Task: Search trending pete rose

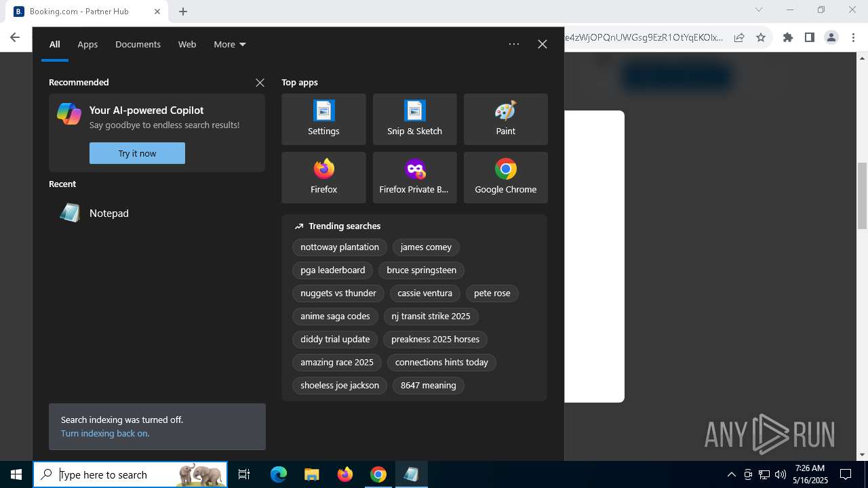Action: pos(492,293)
